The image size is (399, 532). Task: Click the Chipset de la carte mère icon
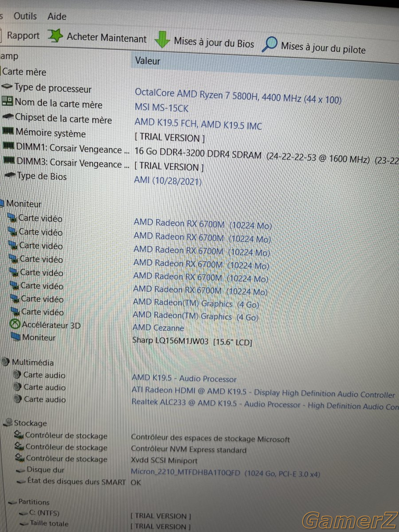point(8,117)
